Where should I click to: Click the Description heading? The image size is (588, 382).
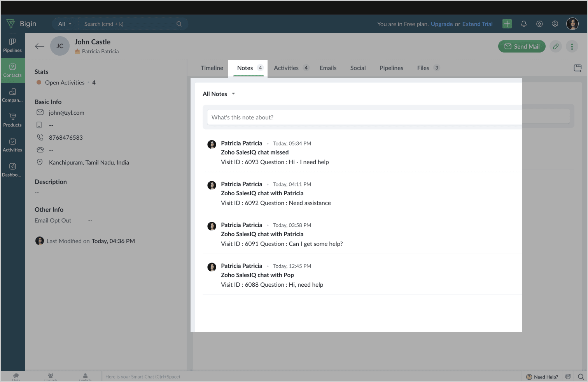[51, 182]
